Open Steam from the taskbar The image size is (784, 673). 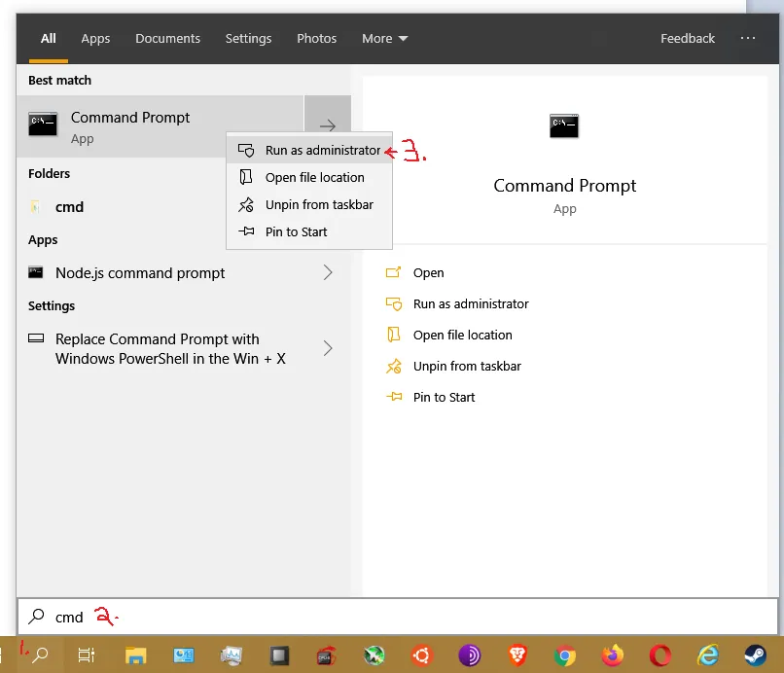pyautogui.click(x=755, y=655)
